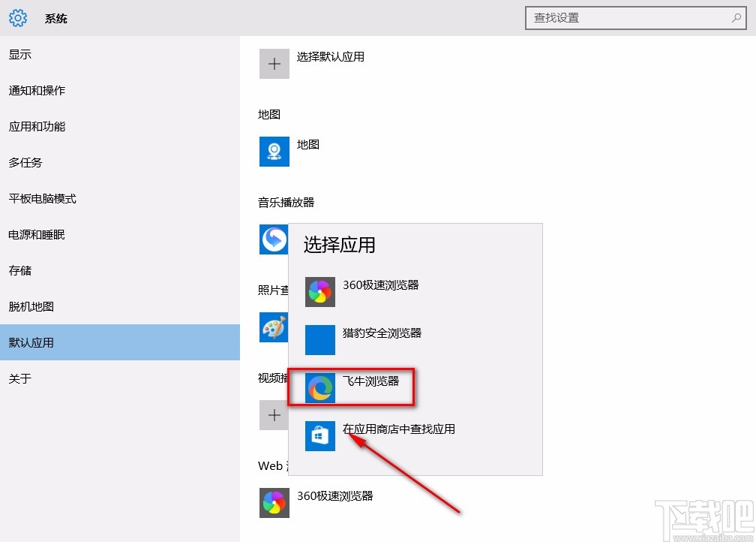Choose 猎豹安全浏览器 from the list
The image size is (756, 542).
pyautogui.click(x=382, y=333)
